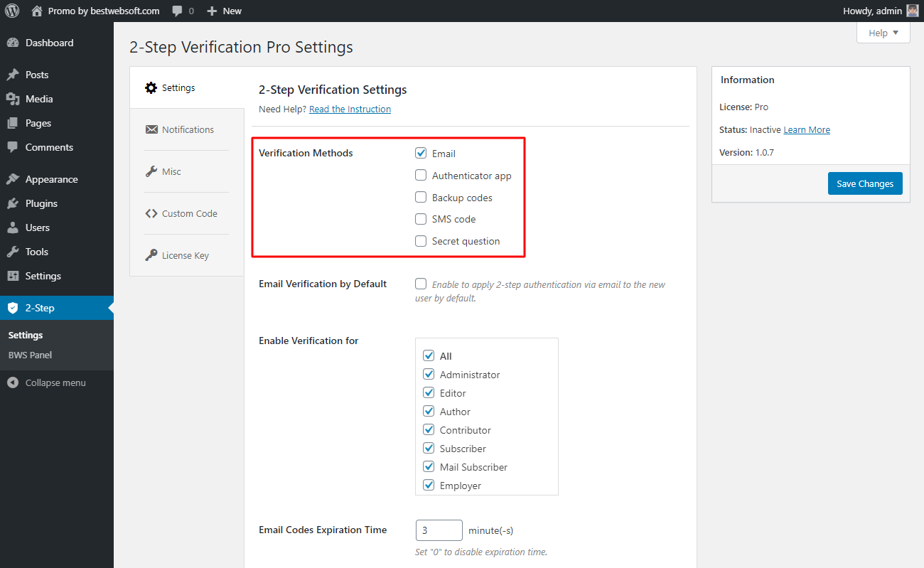Screen dimensions: 924x568
Task: Enable the Authenticator app checkbox
Action: pos(421,175)
